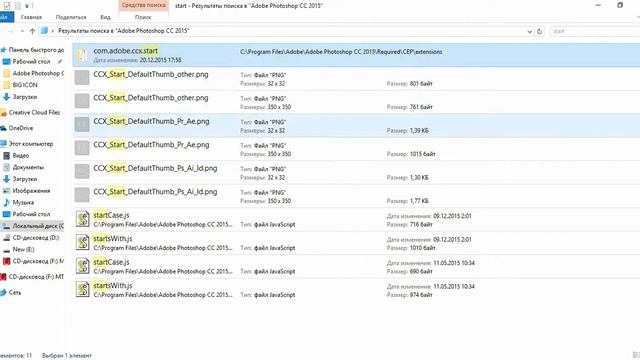Click JavaScript icon of startCase.js 716 байт
This screenshot has width=640, height=360.
pos(83,219)
